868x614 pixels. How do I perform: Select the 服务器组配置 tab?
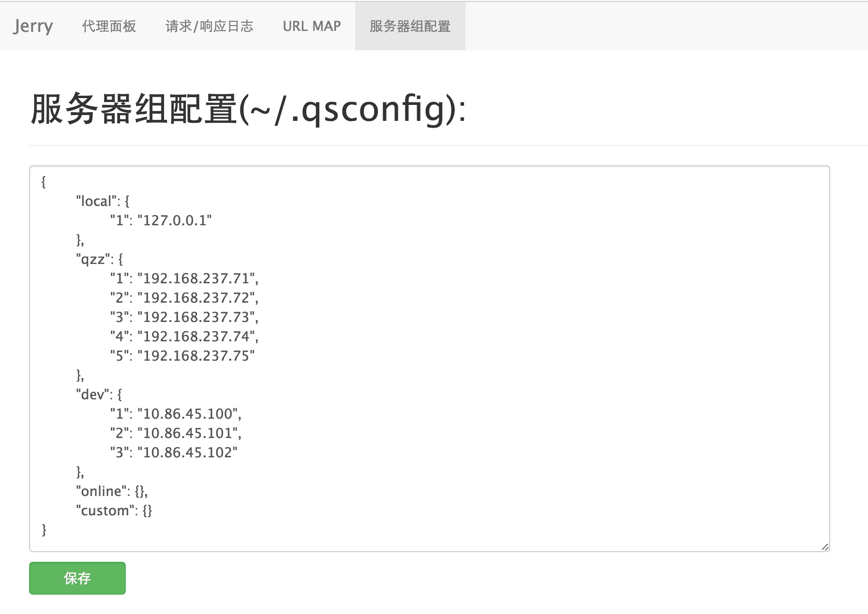pos(410,26)
